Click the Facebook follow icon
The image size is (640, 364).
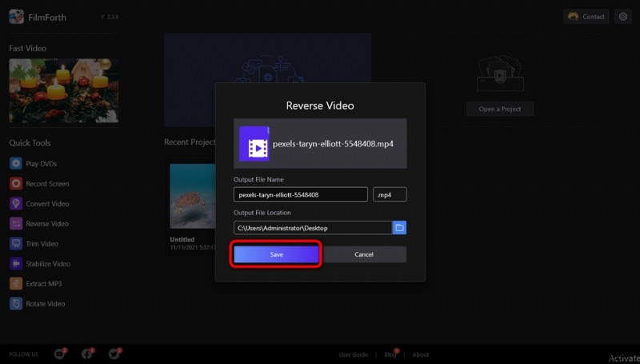87,354
